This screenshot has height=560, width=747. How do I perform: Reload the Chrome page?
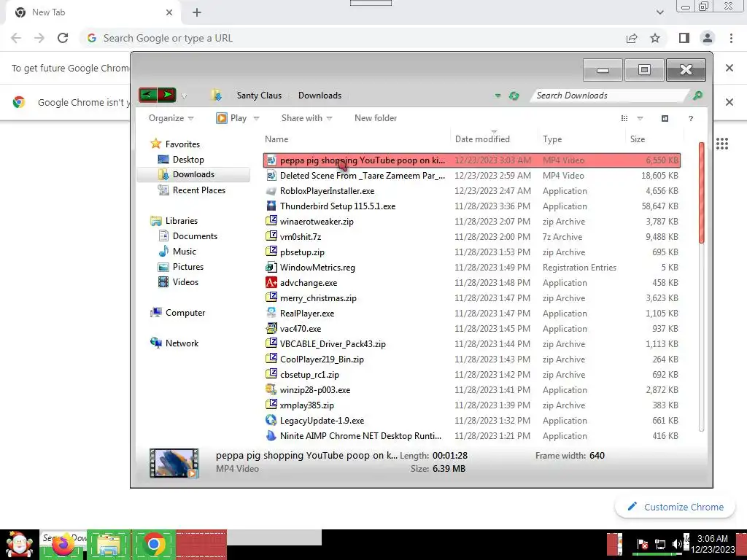tap(63, 38)
